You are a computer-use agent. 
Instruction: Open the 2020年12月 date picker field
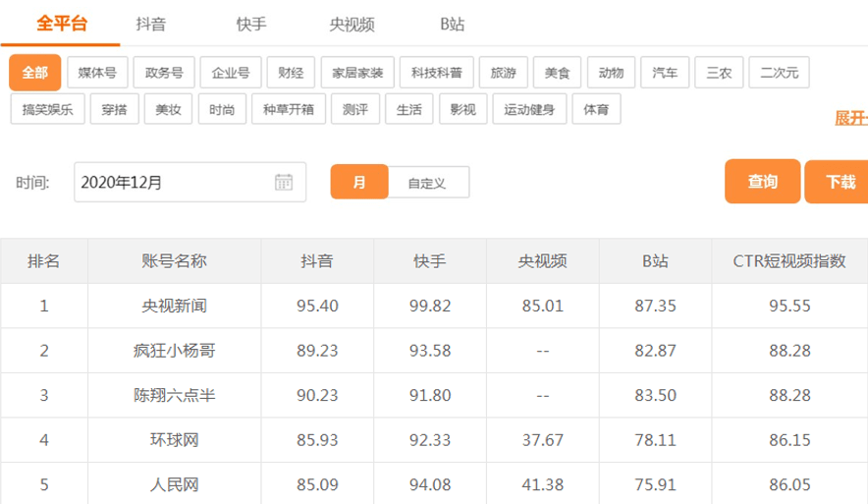click(190, 182)
